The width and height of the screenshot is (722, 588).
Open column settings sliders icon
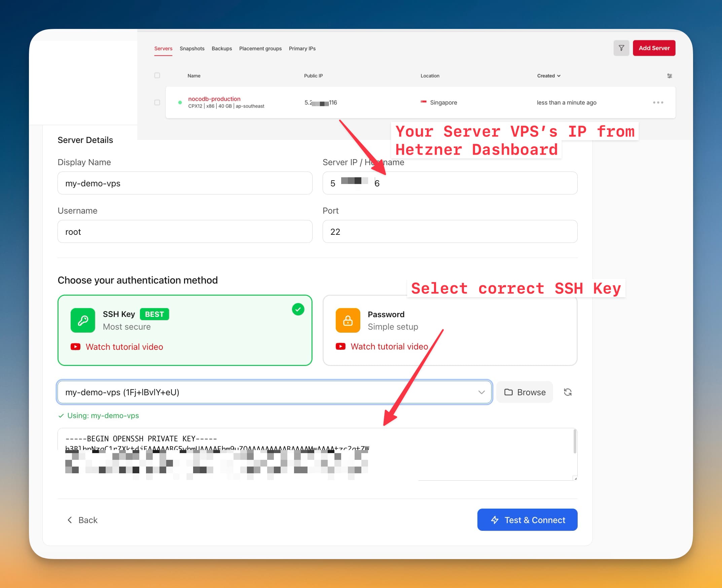670,76
